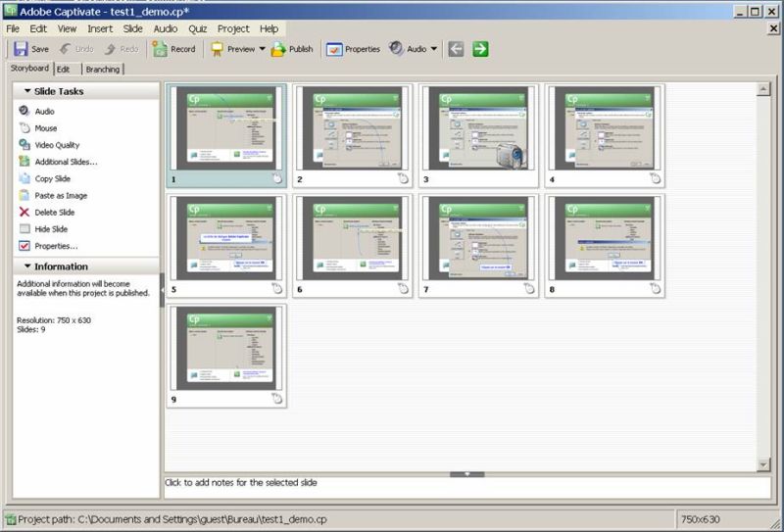Click the Hide Slide icon
This screenshot has height=532, width=784.
pyautogui.click(x=24, y=228)
